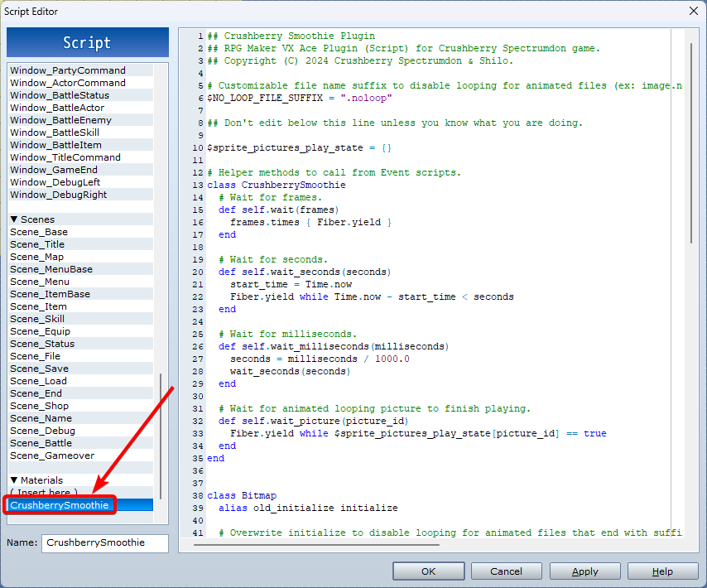Screen dimensions: 707x588
Task: Select Scene_Gameover script
Action: coord(81,455)
